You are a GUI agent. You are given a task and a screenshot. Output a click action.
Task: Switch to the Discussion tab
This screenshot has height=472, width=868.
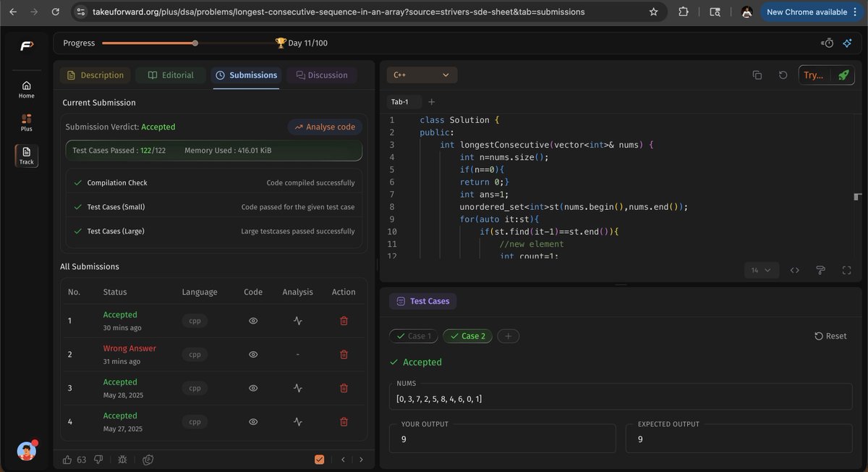322,75
